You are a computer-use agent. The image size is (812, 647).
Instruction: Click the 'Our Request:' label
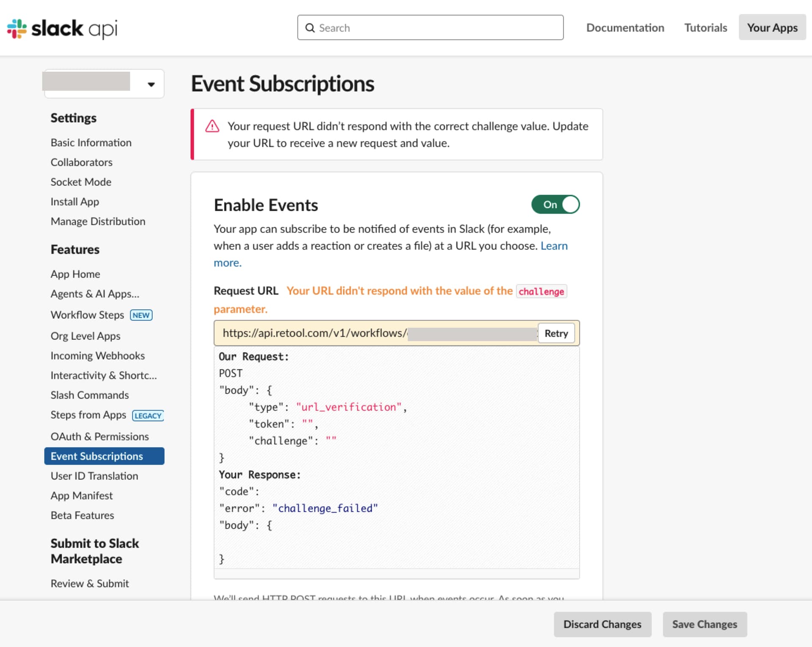coord(253,357)
